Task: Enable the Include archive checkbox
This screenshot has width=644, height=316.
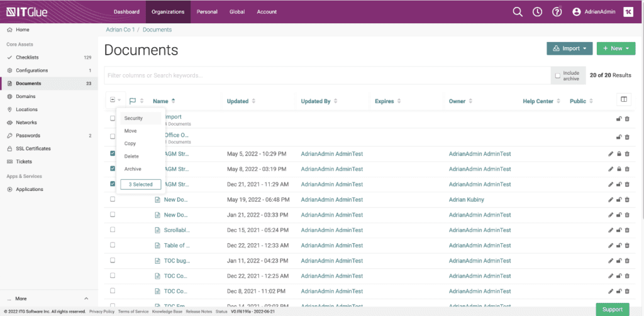Action: click(558, 75)
